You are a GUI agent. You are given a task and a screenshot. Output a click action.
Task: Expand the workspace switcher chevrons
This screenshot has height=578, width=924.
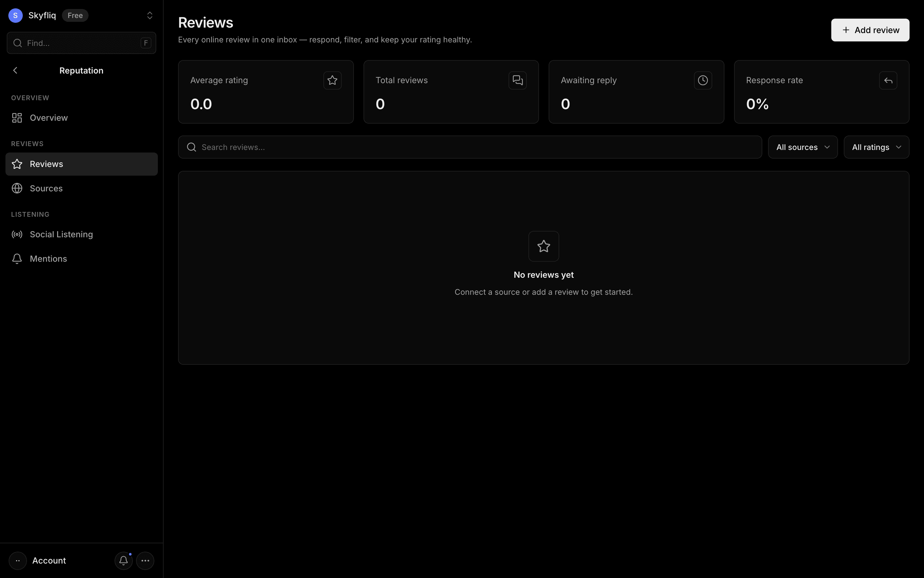tap(150, 15)
